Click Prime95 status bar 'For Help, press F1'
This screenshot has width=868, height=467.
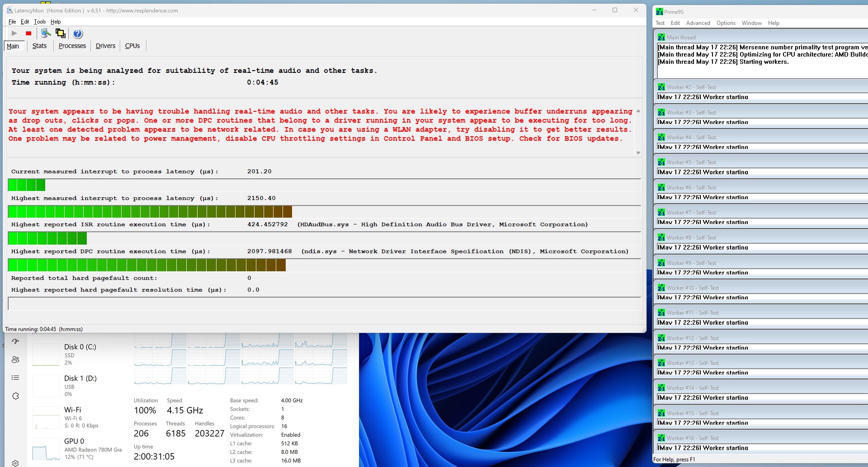[x=674, y=459]
